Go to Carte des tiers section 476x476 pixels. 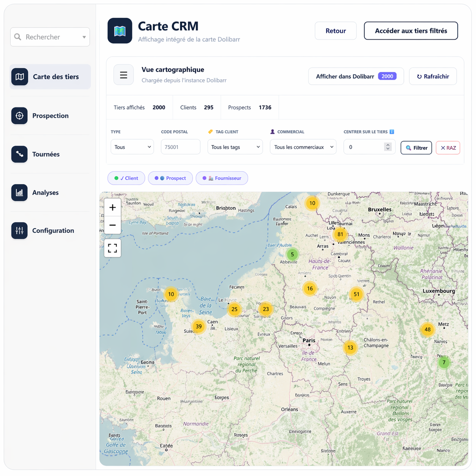[50, 77]
